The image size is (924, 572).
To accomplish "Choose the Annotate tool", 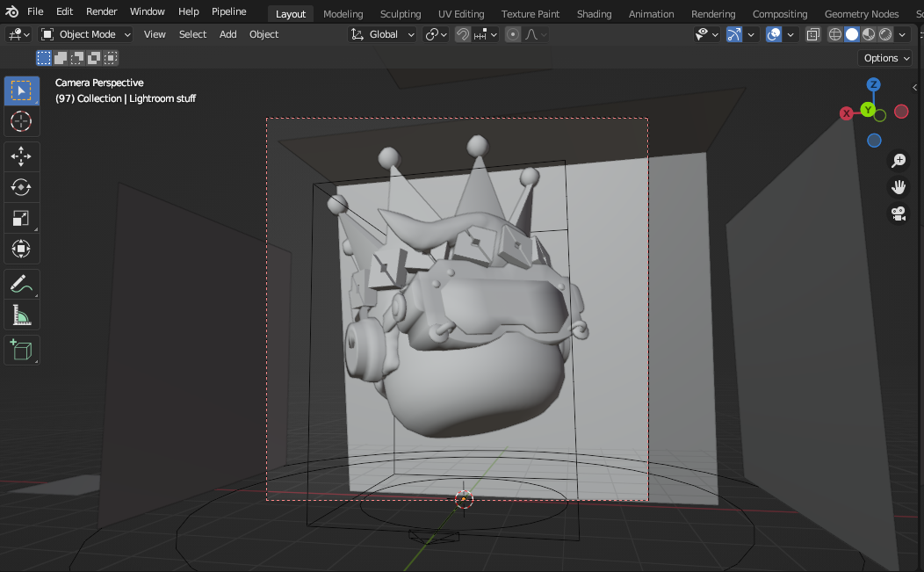I will [x=21, y=283].
